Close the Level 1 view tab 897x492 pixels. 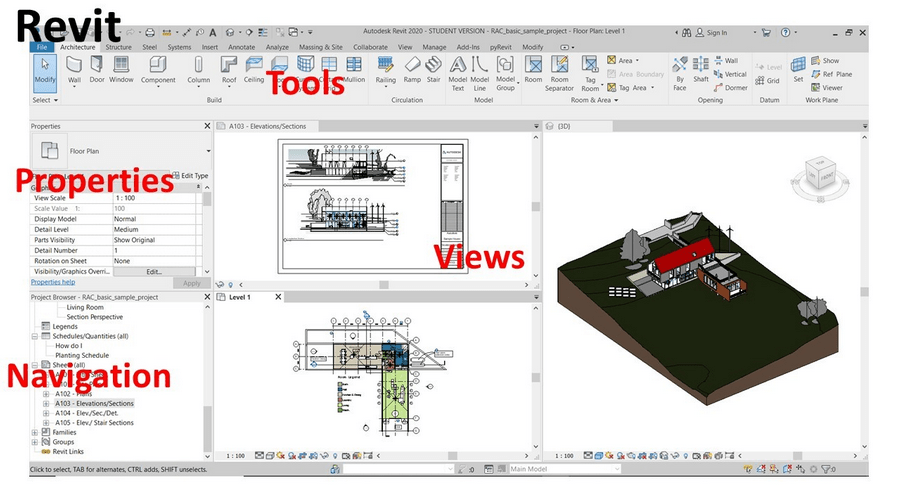pos(277,298)
